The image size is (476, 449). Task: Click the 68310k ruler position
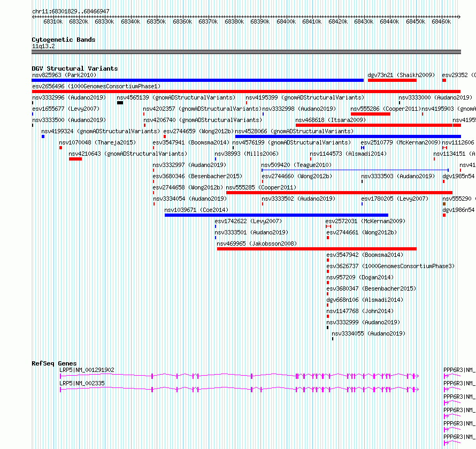click(53, 21)
